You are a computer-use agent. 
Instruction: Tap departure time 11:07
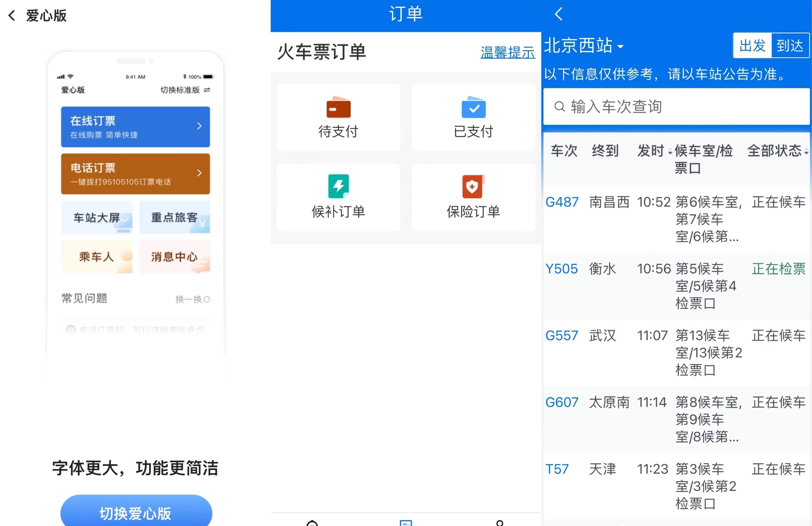coord(652,335)
